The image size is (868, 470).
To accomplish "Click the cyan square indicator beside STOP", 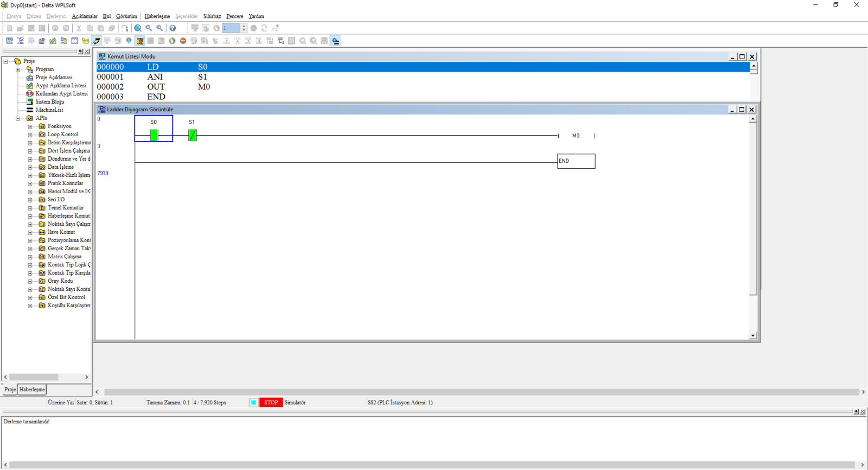I will pos(253,403).
